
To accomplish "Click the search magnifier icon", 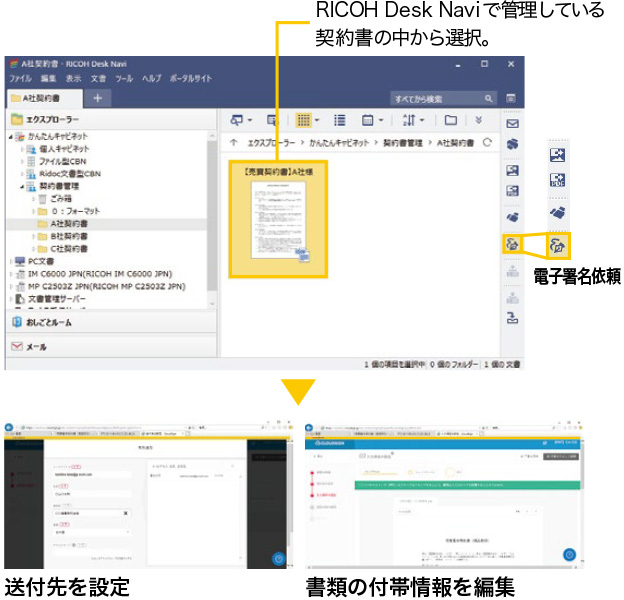I will [x=489, y=99].
